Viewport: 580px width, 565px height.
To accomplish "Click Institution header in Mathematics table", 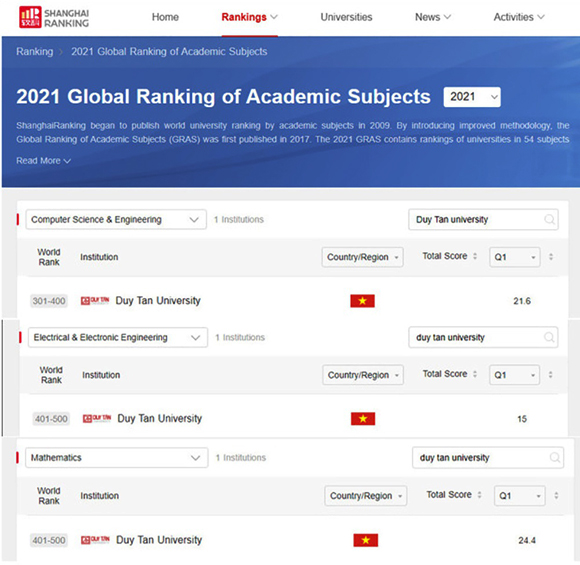I will tap(100, 496).
